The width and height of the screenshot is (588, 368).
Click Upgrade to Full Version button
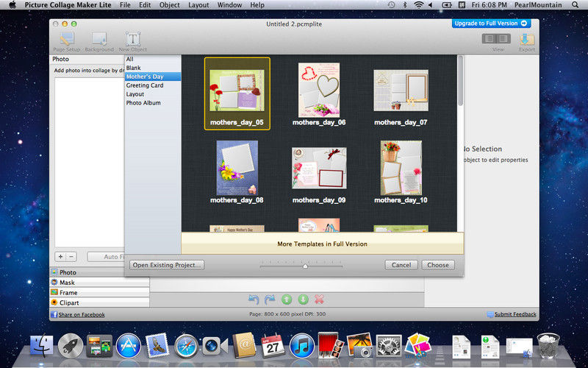click(x=491, y=24)
